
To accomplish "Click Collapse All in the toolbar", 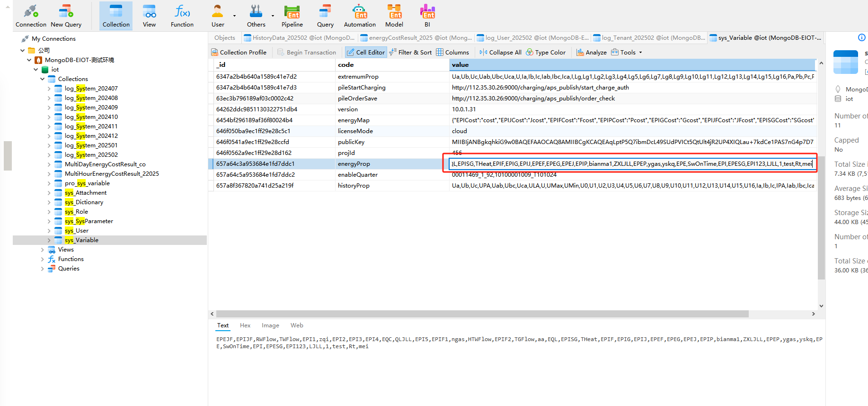I will pos(500,52).
